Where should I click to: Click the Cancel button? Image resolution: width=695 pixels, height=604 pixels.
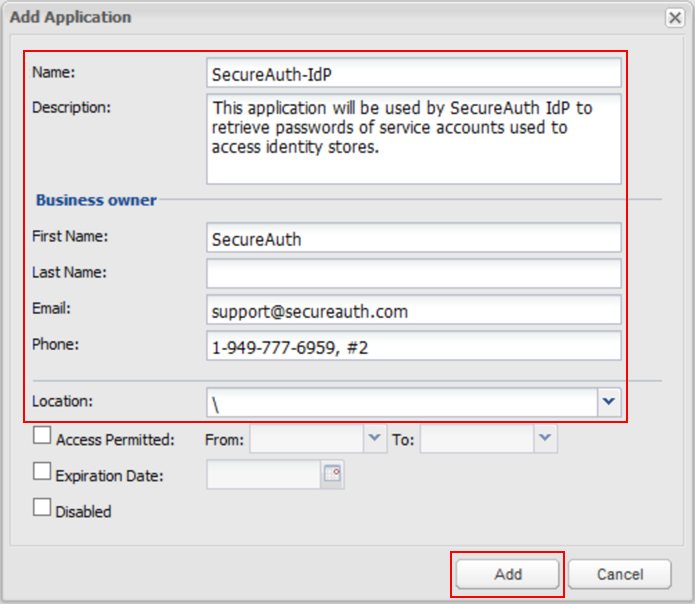[619, 574]
